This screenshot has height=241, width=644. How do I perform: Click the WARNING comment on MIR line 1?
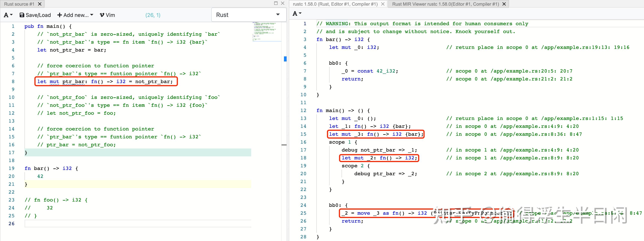pos(422,24)
